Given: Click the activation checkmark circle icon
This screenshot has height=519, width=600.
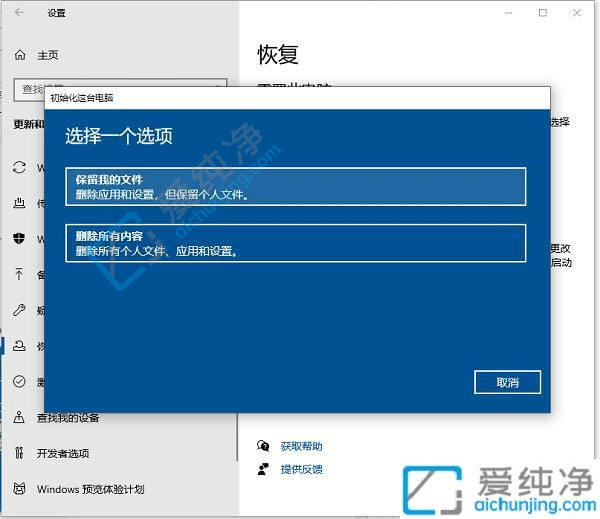Looking at the screenshot, I should coord(19,381).
